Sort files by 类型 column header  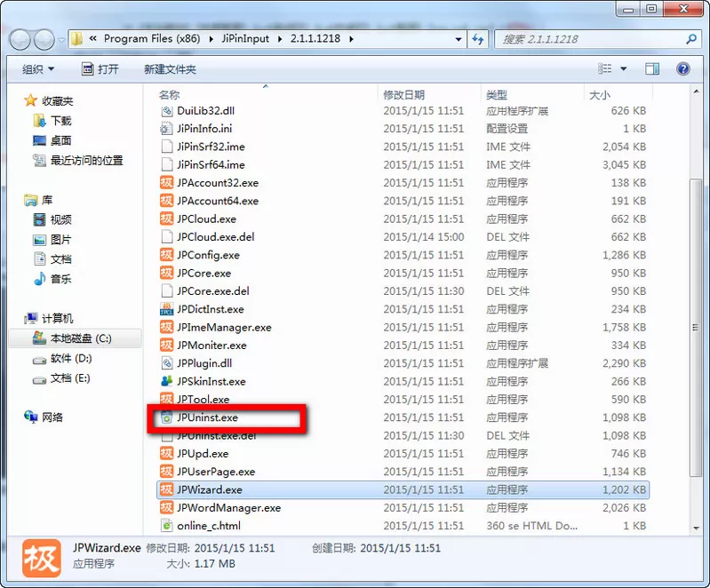(497, 95)
